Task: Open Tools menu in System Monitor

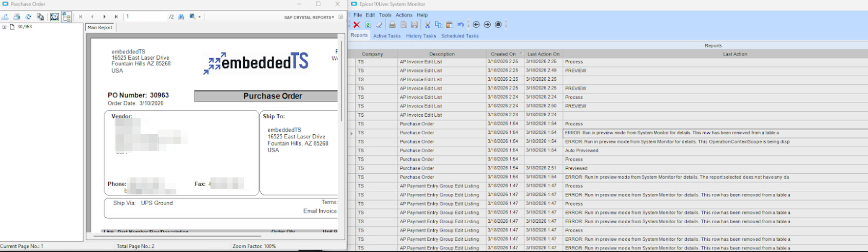Action: (x=385, y=15)
